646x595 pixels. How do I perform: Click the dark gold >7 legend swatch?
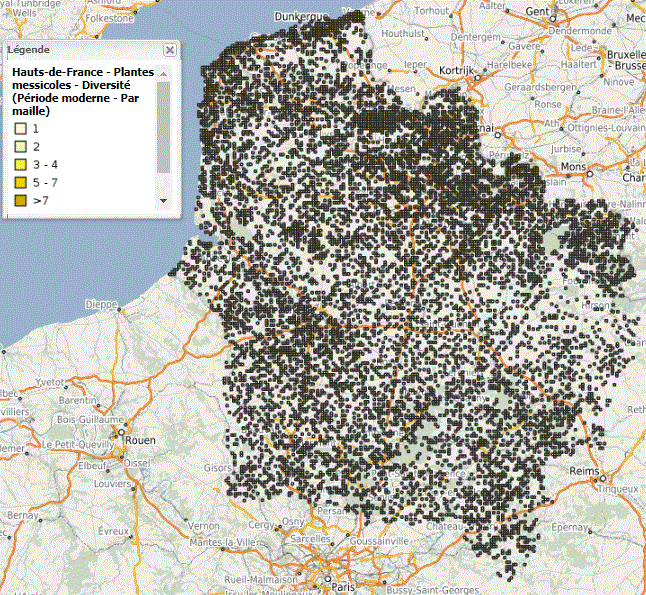pyautogui.click(x=19, y=202)
